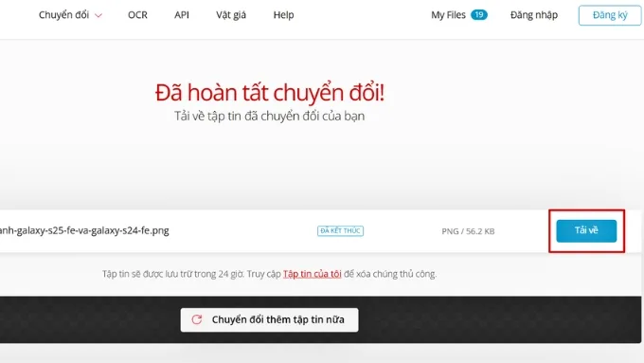The height and width of the screenshot is (363, 644).
Task: Open the API menu item
Action: pyautogui.click(x=182, y=15)
